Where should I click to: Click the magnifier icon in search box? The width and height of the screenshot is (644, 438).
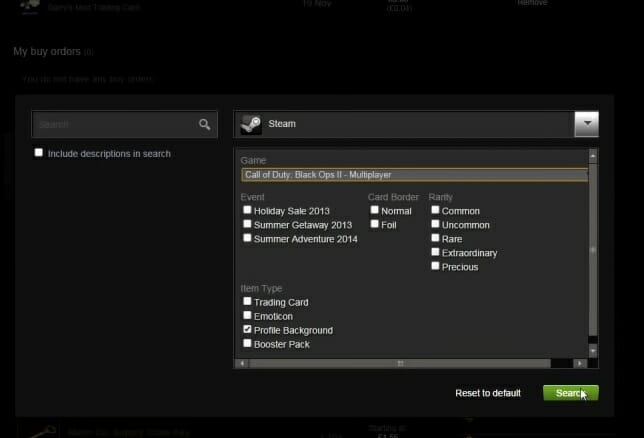click(x=205, y=124)
